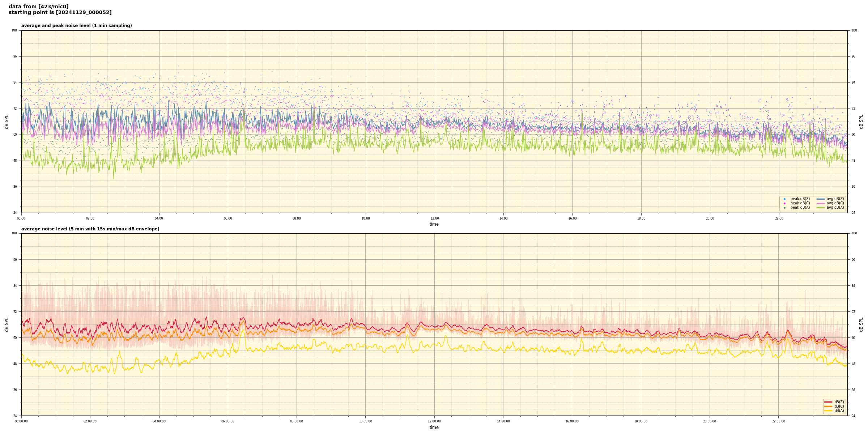Image resolution: width=868 pixels, height=434 pixels.
Task: Select the avg dB(C) legend line
Action: coord(821,203)
